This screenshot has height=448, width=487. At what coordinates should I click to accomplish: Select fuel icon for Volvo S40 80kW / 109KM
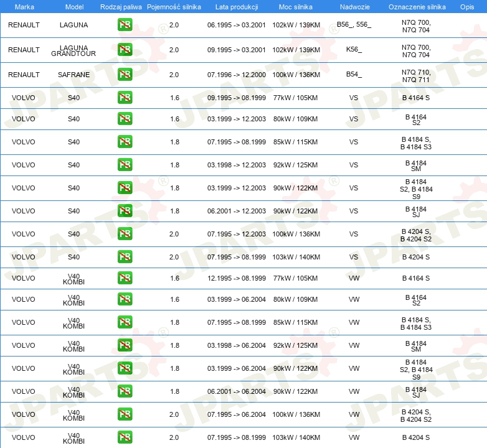(125, 118)
